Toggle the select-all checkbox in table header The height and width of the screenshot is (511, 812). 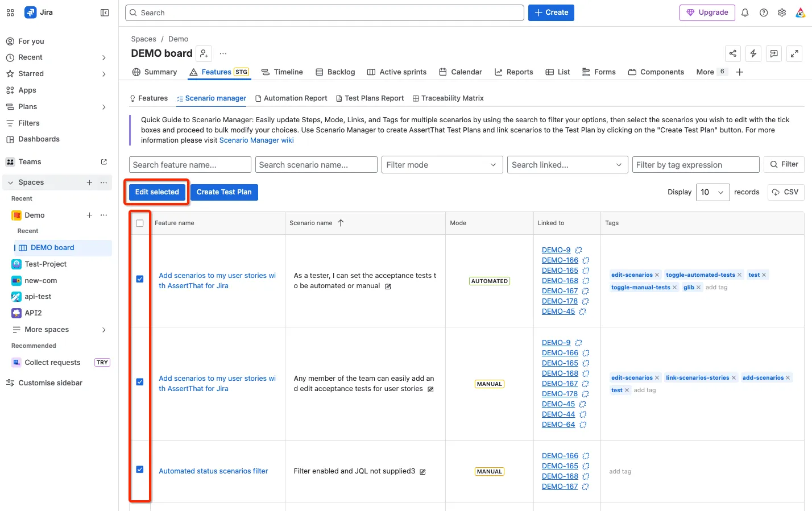[140, 223]
